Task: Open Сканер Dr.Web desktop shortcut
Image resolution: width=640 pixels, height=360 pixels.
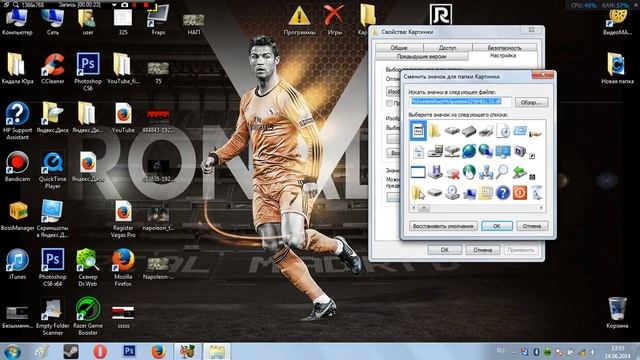Action: (x=88, y=267)
